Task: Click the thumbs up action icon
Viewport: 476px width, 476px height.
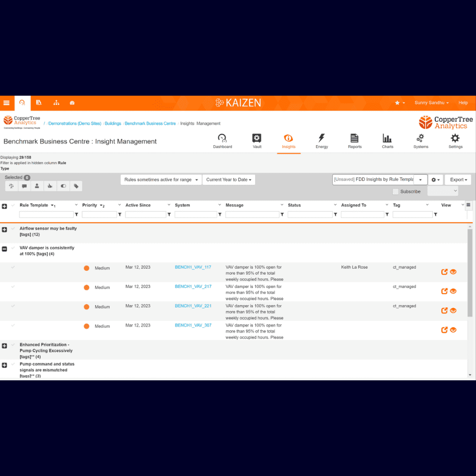Action: (50, 186)
